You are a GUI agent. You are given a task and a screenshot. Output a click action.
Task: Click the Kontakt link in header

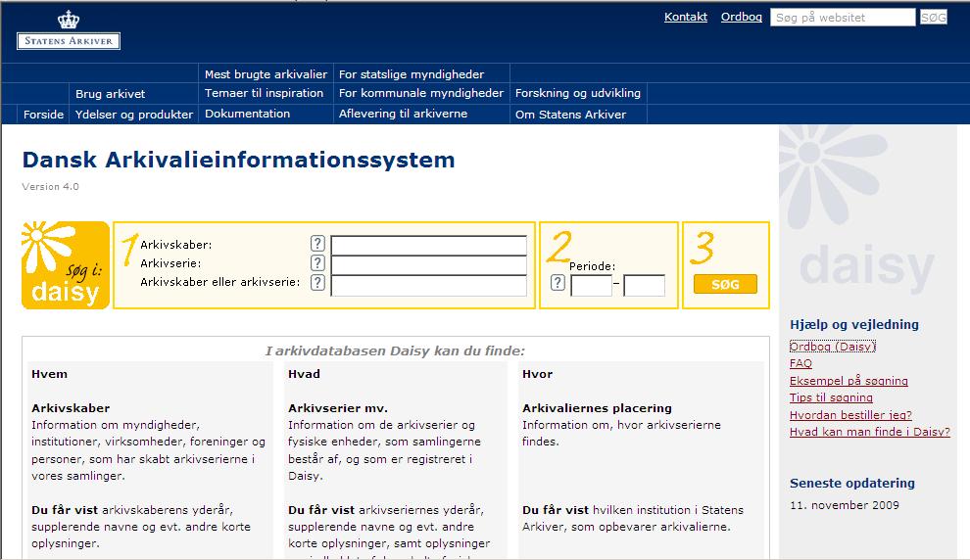click(686, 17)
